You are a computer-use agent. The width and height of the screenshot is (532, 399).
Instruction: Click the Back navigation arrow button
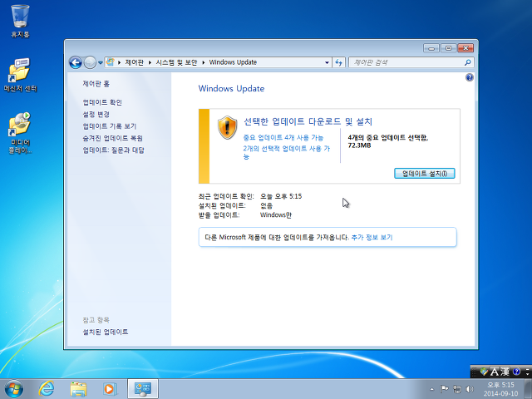(76, 62)
